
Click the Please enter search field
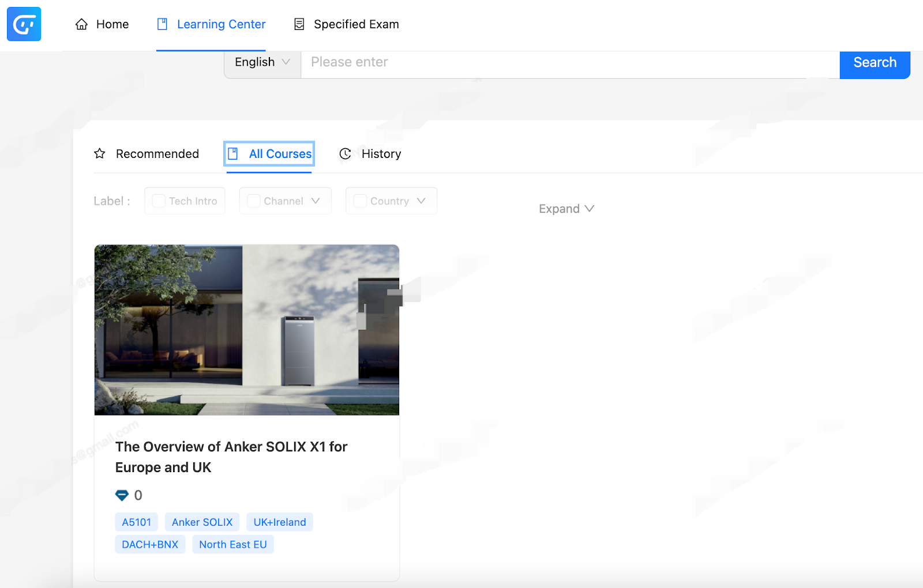pos(569,62)
